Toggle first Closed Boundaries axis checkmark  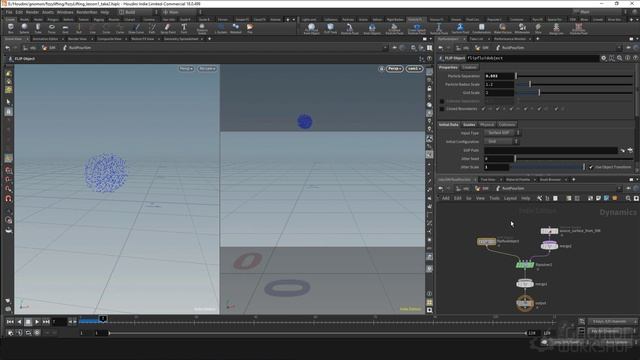(484, 109)
